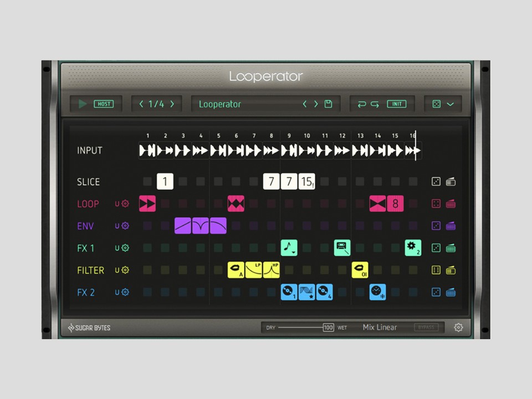Screen dimensions: 532x399
Task: Toggle the HOST sync button
Action: [x=104, y=104]
